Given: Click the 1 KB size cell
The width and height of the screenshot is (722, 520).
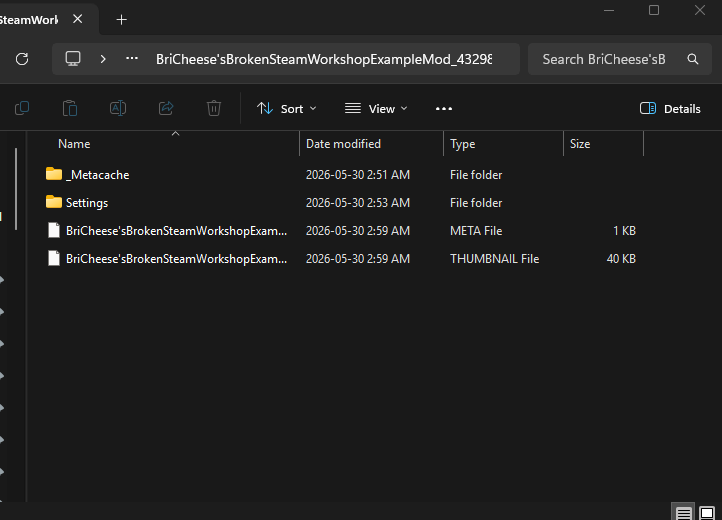Looking at the screenshot, I should (x=624, y=231).
